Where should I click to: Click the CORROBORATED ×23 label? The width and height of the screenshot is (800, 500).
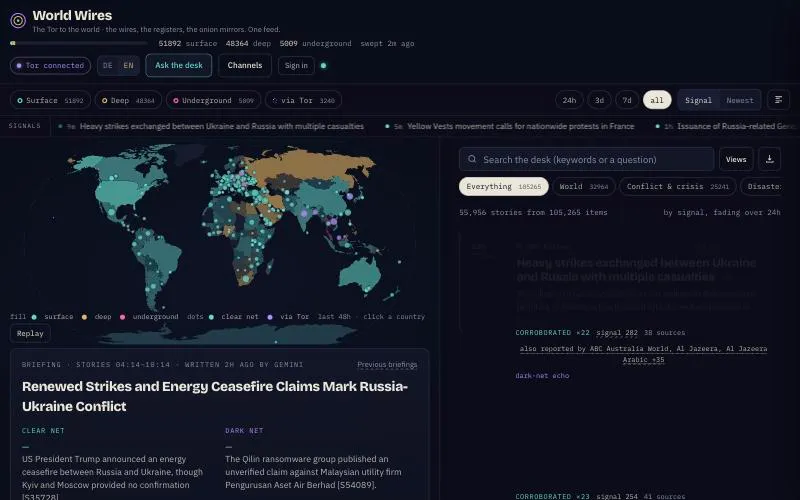click(x=553, y=496)
